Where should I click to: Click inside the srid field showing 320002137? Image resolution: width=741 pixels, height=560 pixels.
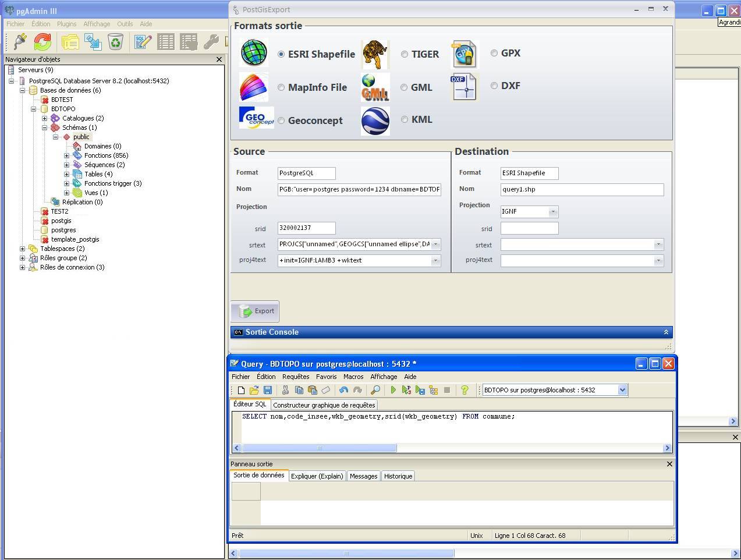tap(306, 228)
